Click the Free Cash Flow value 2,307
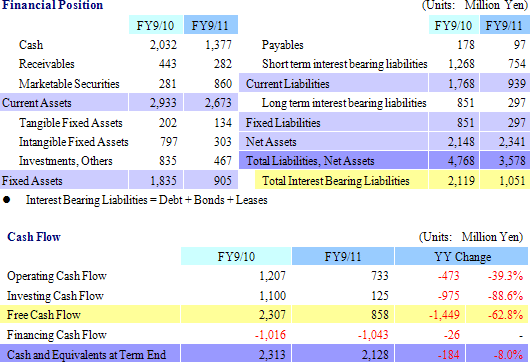This screenshot has width=530, height=362. (x=272, y=315)
